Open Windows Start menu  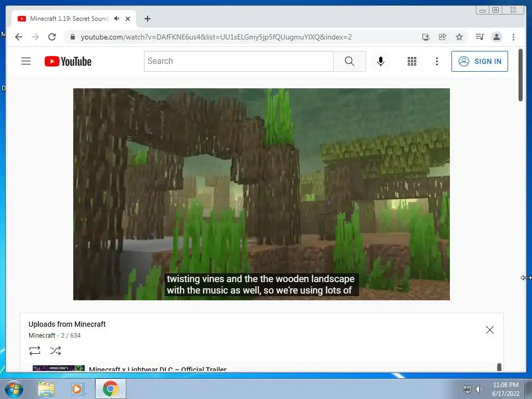coord(14,389)
